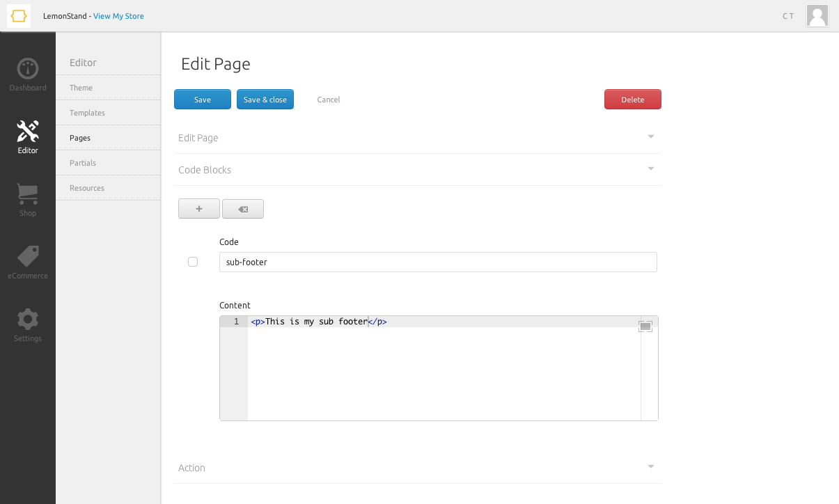
Task: Open the user profile avatar
Action: (x=817, y=15)
